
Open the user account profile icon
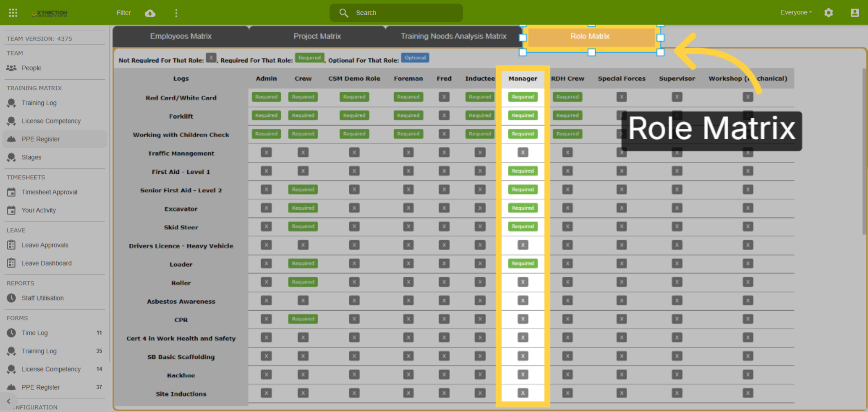click(855, 13)
